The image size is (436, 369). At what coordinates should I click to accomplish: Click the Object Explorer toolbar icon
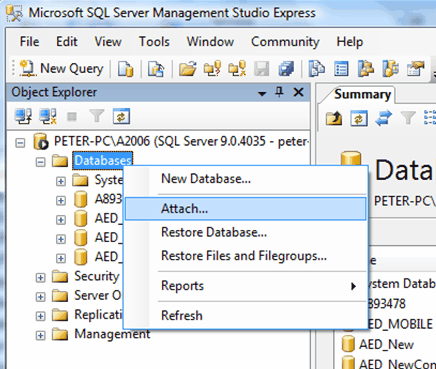(x=366, y=69)
